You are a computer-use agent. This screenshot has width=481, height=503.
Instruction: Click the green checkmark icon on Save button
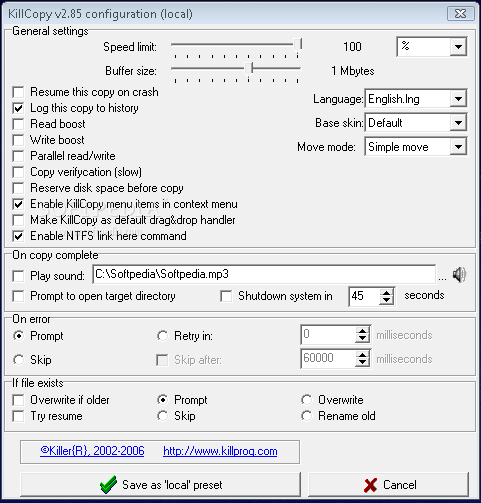coord(108,485)
